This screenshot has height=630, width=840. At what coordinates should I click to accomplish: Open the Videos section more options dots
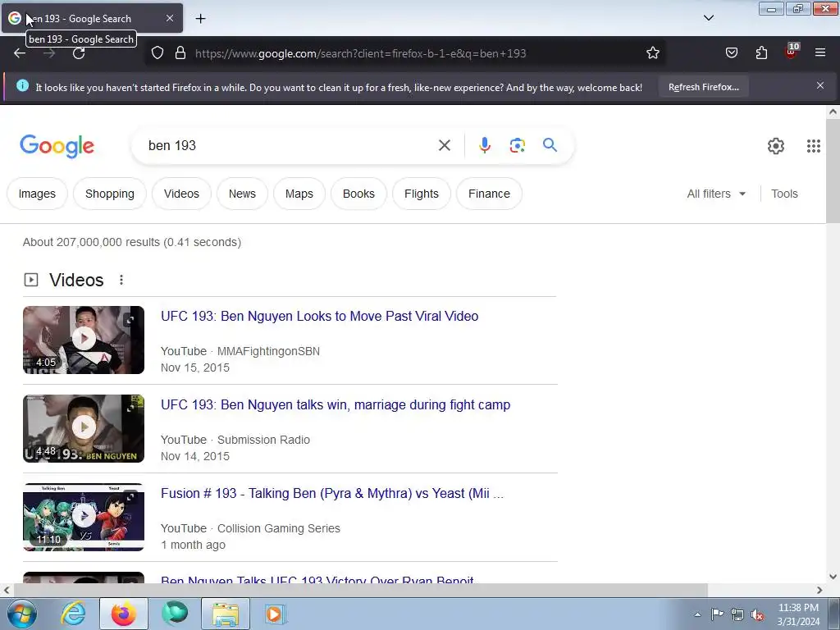pyautogui.click(x=121, y=280)
